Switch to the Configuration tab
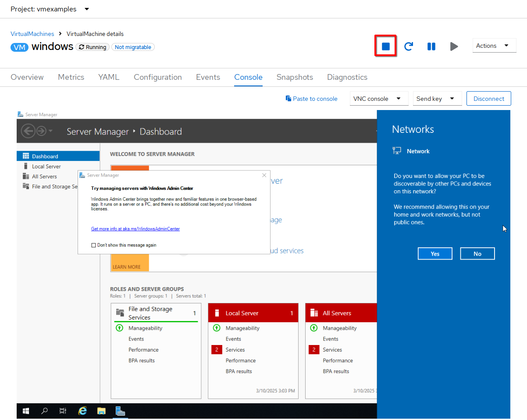Screen dimensions: 527x420 pyautogui.click(x=158, y=77)
